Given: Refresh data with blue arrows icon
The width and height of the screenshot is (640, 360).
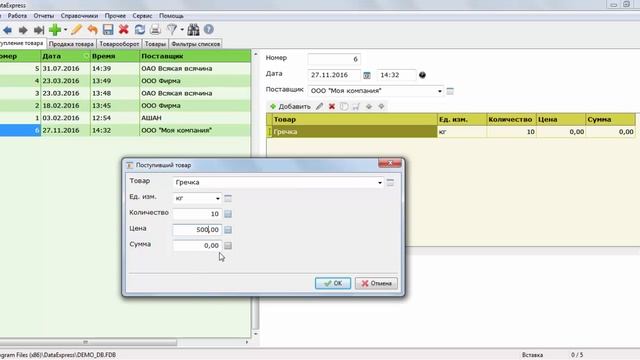Looking at the screenshot, I should coord(140,29).
